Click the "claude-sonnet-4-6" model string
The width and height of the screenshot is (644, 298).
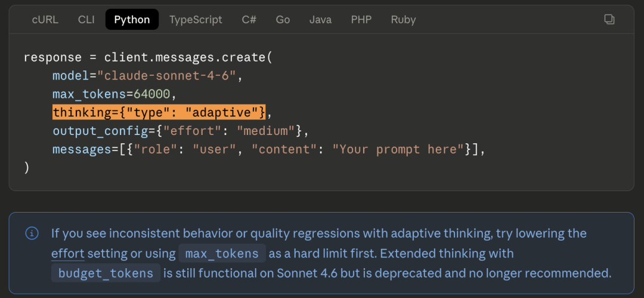[x=169, y=76]
